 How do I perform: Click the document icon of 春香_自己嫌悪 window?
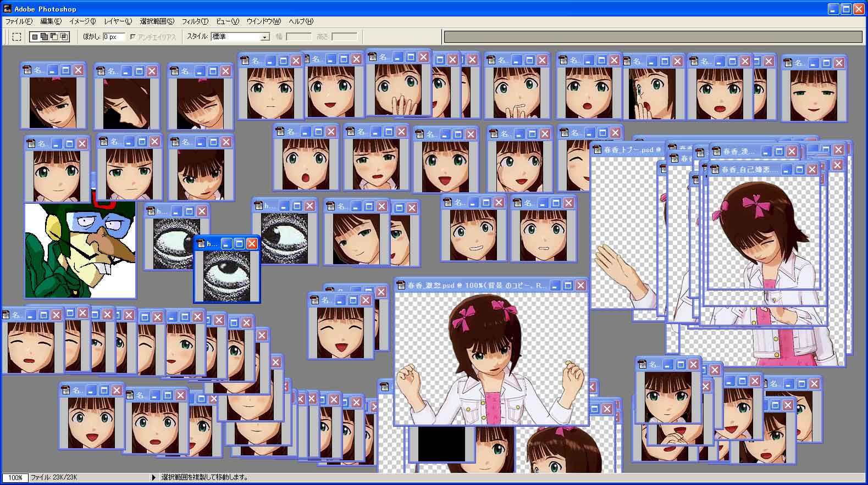[715, 169]
